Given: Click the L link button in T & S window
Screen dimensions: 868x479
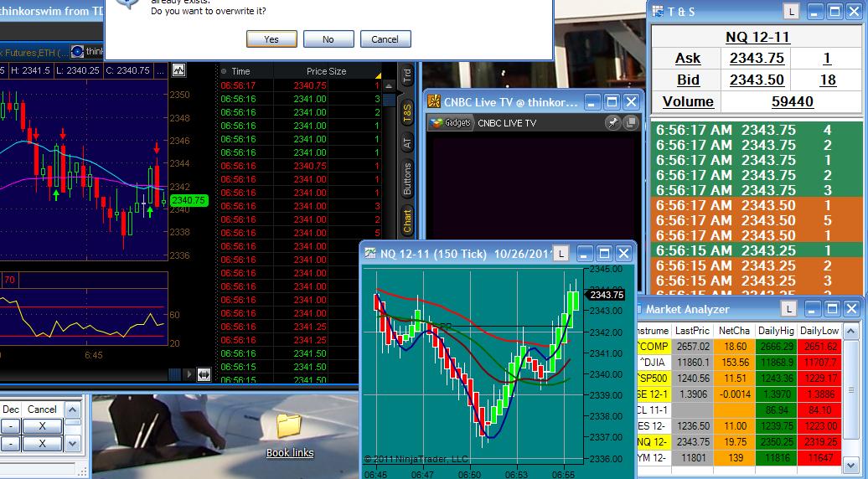Looking at the screenshot, I should [791, 12].
